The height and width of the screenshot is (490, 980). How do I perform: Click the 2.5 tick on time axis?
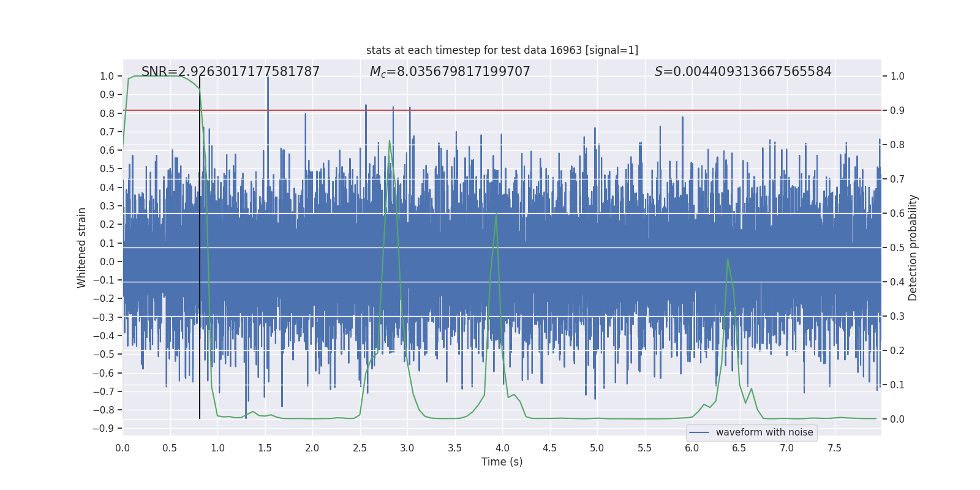pyautogui.click(x=360, y=448)
